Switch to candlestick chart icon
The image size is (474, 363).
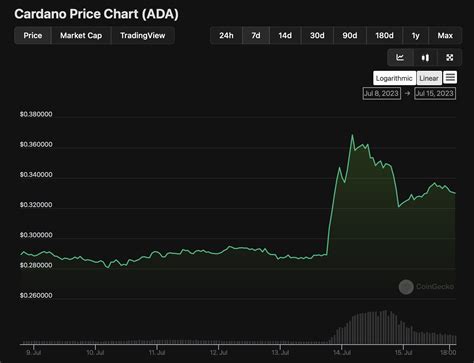pyautogui.click(x=425, y=58)
